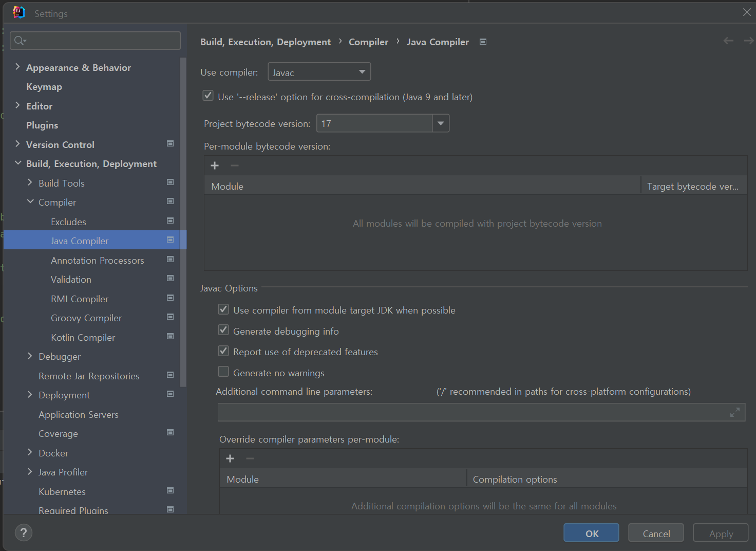
Task: Click Build, Execution, Deployment breadcrumb
Action: click(266, 42)
